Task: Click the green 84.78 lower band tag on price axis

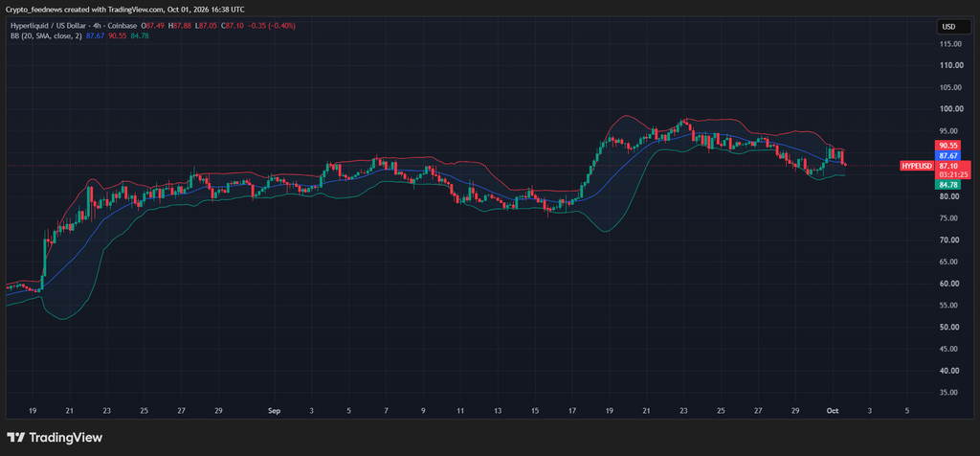Action: [x=948, y=185]
